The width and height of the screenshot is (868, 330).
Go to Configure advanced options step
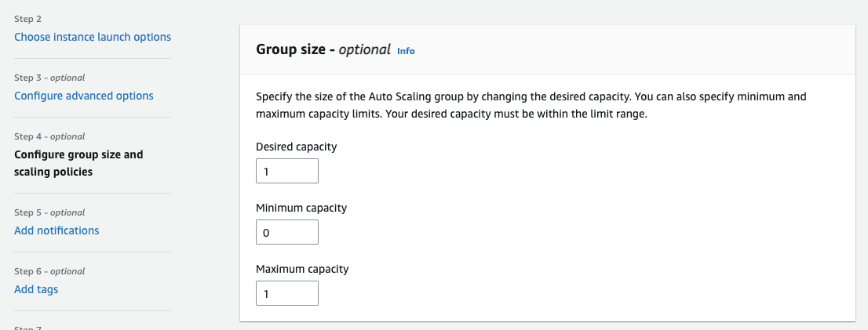coord(84,96)
